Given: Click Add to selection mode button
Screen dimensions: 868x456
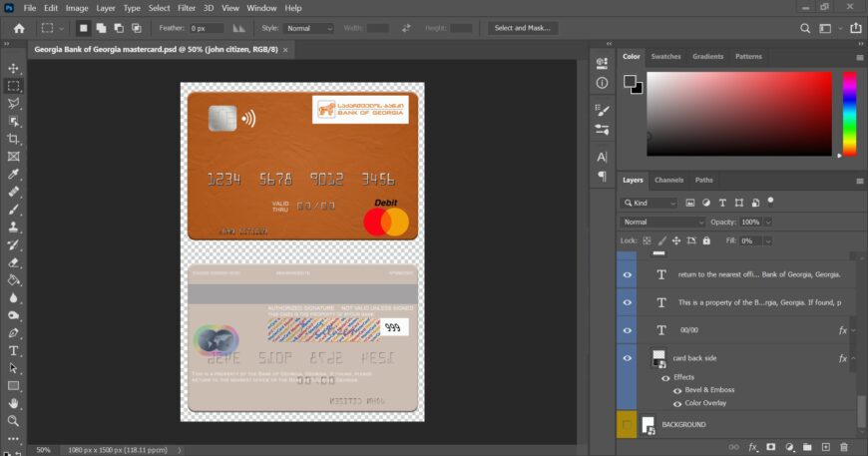Looking at the screenshot, I should (101, 28).
